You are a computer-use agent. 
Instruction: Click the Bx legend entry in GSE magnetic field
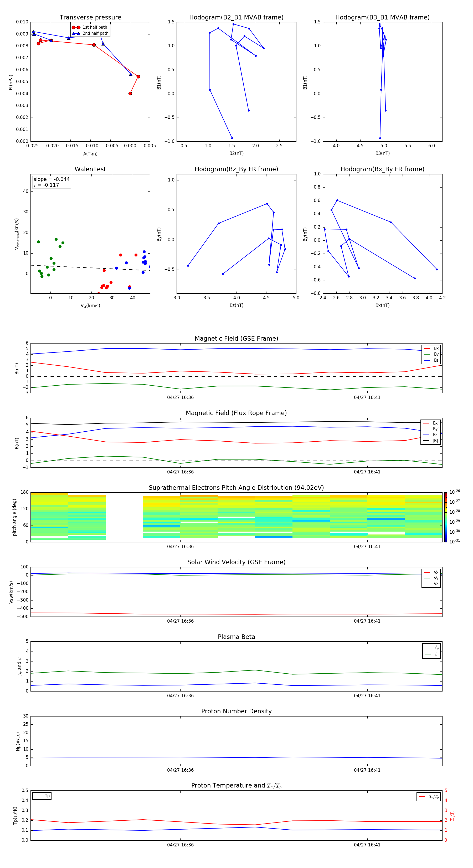pos(431,349)
